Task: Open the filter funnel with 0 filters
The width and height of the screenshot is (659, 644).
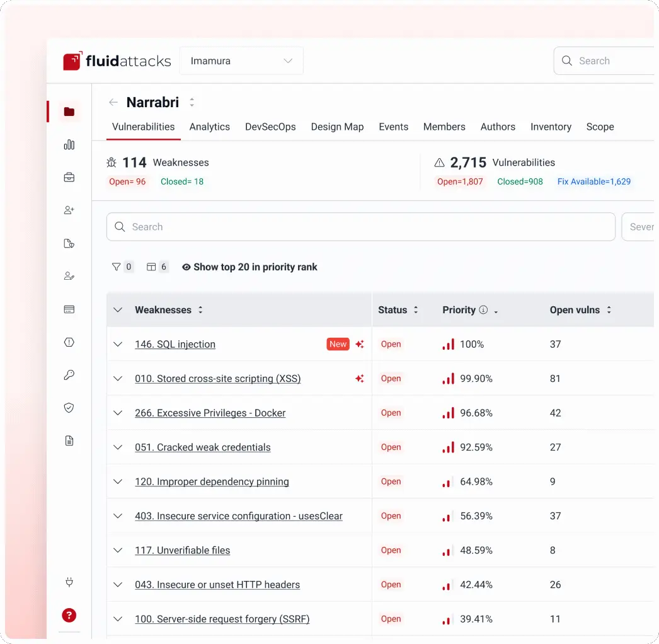Action: point(122,267)
